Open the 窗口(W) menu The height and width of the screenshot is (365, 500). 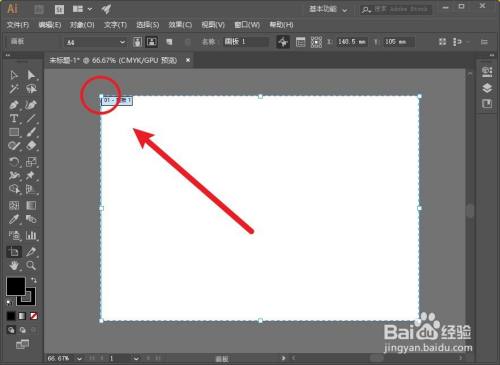click(247, 25)
